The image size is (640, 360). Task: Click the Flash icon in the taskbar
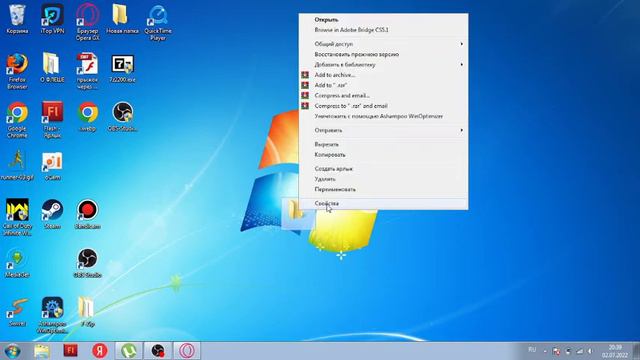[70, 351]
